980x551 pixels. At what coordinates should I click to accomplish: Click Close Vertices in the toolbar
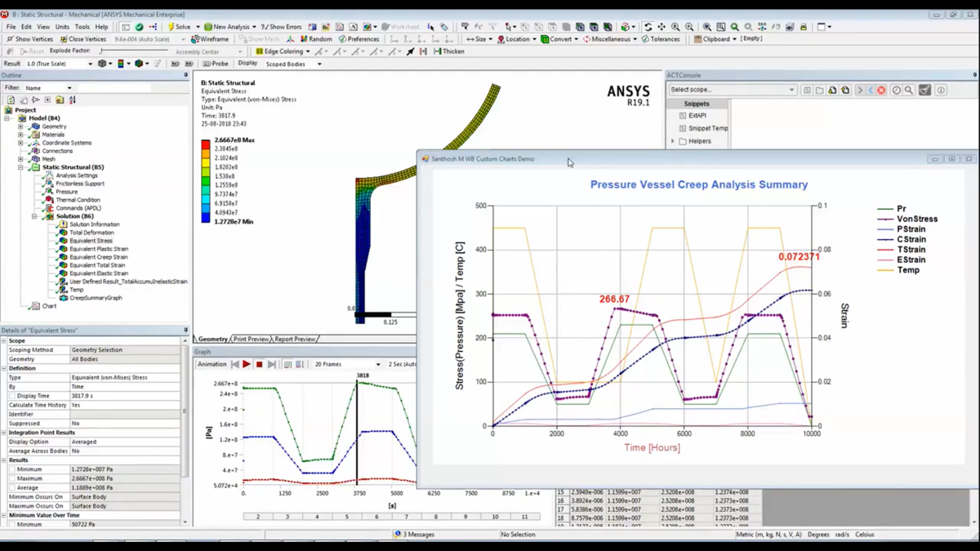(x=82, y=39)
